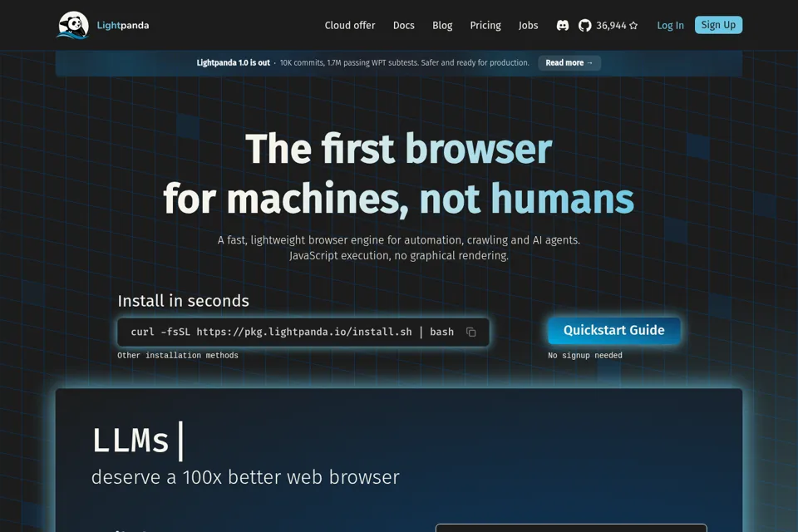Image resolution: width=798 pixels, height=532 pixels.
Task: Click the 'Install in seconds' heading
Action: 183,301
